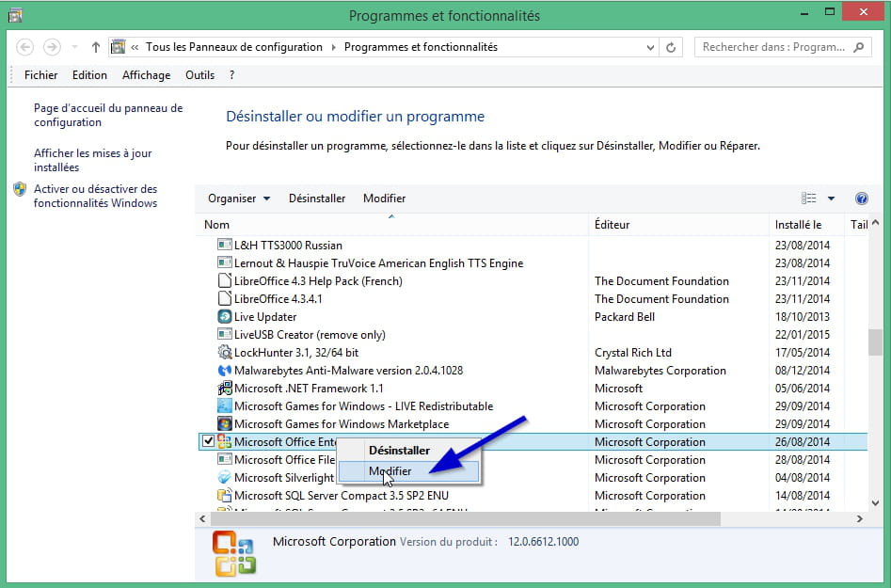Click the Live Updater program icon
891x588 pixels.
(x=225, y=317)
